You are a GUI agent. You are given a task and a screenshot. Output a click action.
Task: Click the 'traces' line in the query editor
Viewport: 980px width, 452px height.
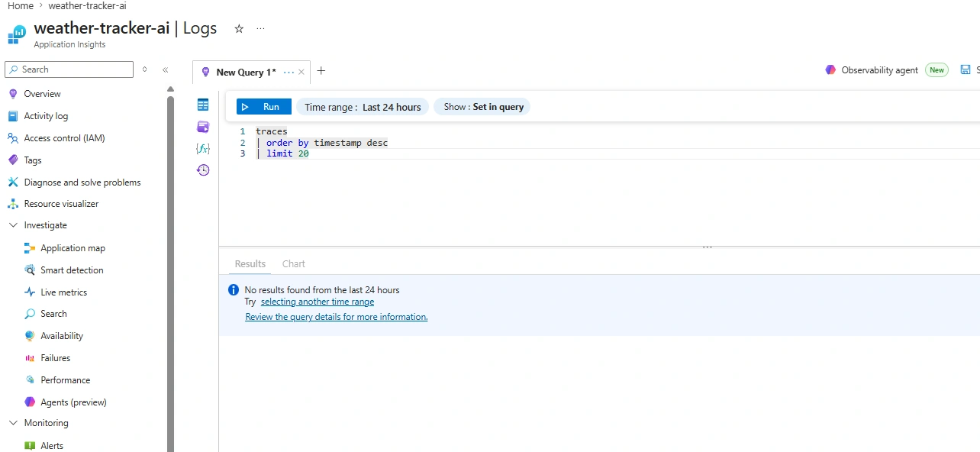272,131
